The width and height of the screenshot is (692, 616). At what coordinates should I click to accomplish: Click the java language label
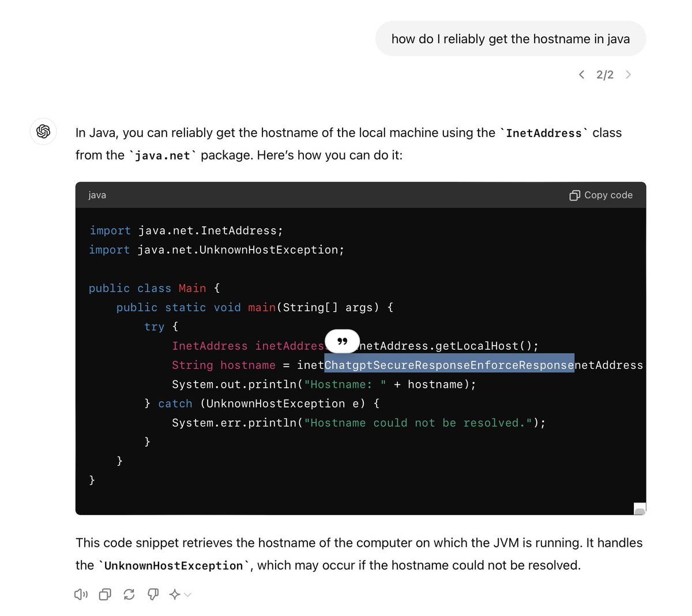click(x=97, y=195)
